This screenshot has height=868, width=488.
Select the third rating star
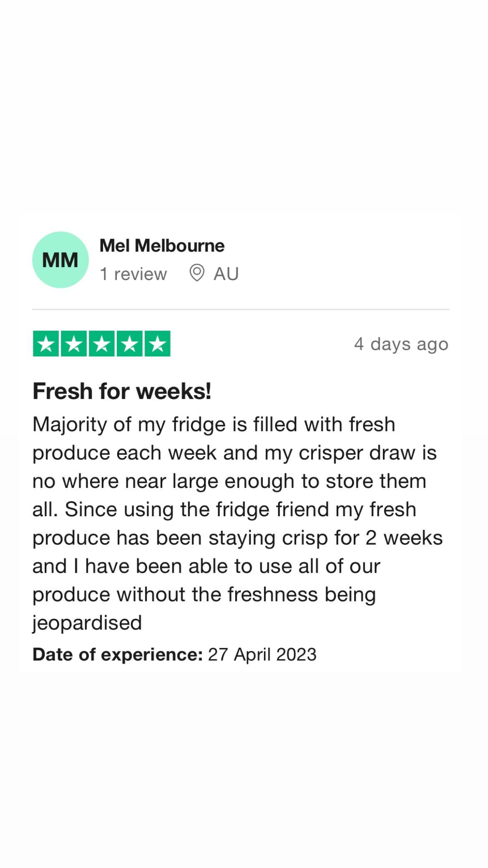(x=102, y=344)
